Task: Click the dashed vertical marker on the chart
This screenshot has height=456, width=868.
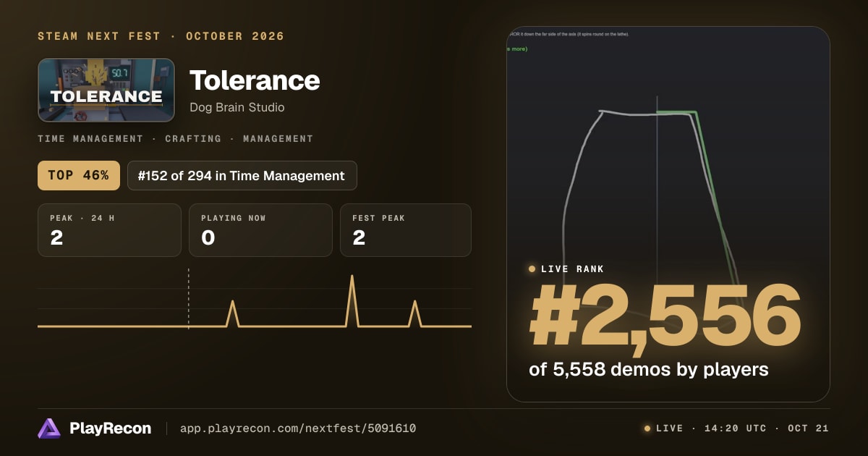Action: 189,298
